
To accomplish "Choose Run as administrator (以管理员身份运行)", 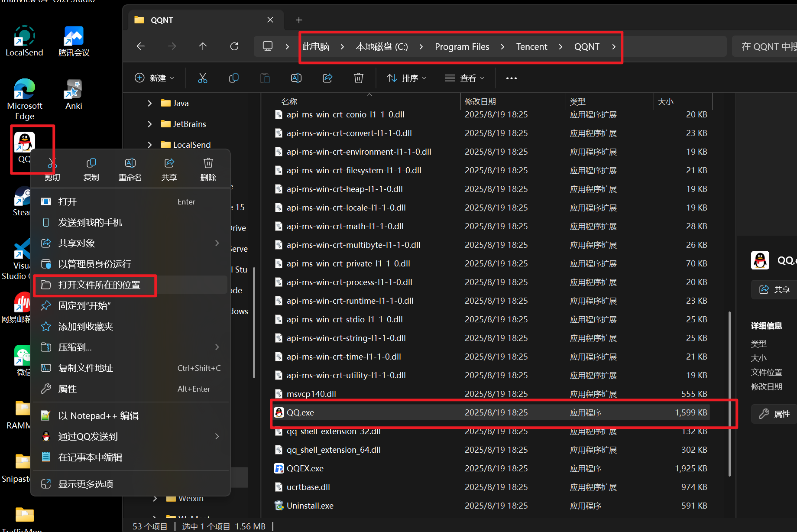I will click(x=130, y=264).
